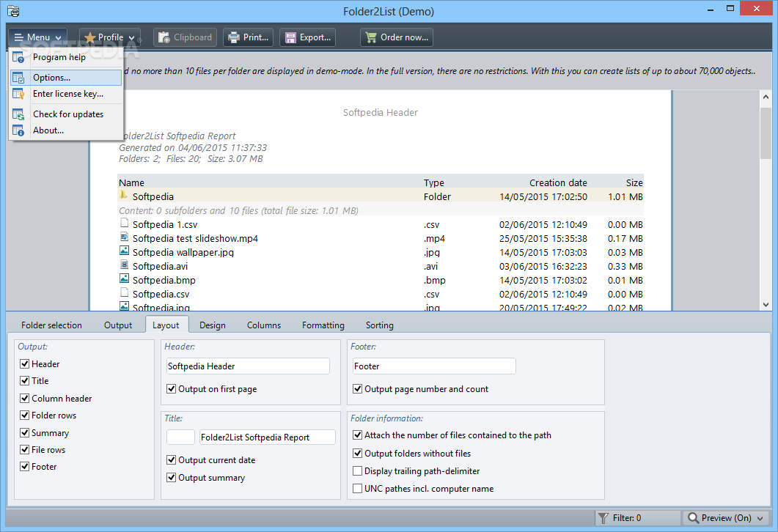Image resolution: width=778 pixels, height=532 pixels.
Task: Click the funnel Filter icon in status bar
Action: point(603,518)
